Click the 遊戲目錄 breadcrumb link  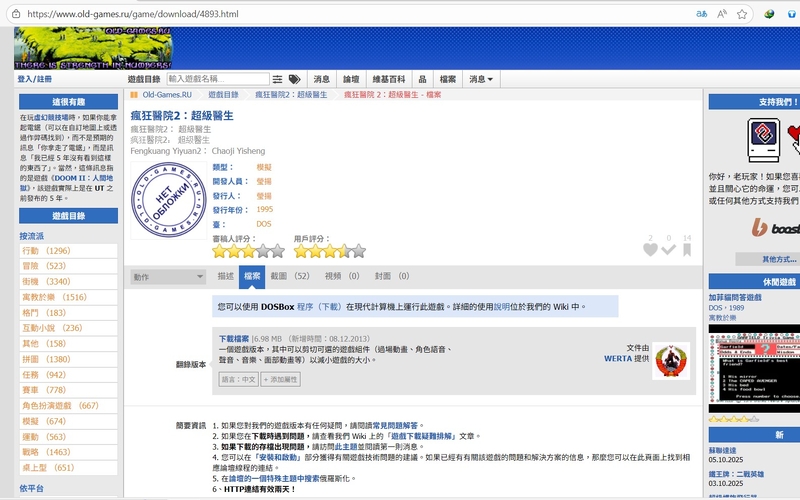223,95
